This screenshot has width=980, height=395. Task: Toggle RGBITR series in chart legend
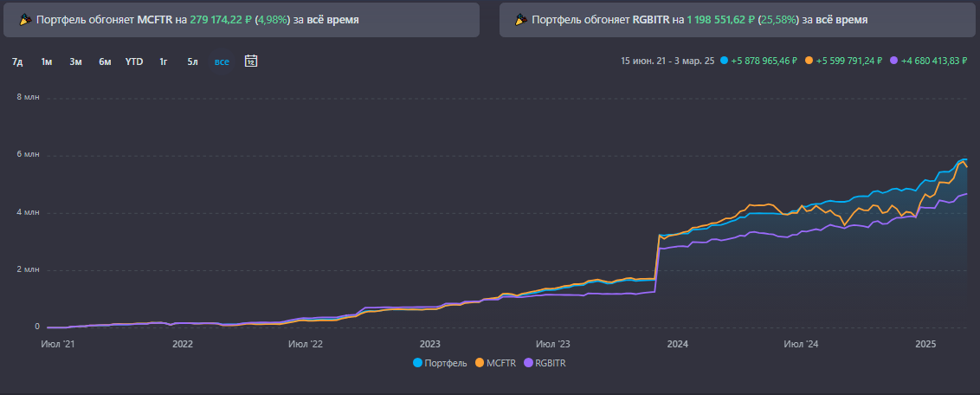545,363
